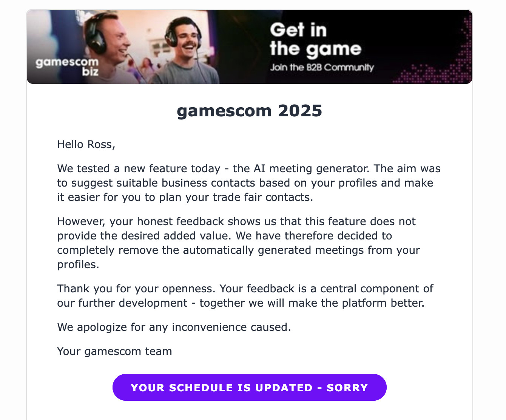Click 'We apologize for any inconvenience caused'
Image resolution: width=506 pixels, height=420 pixels.
[x=174, y=327]
